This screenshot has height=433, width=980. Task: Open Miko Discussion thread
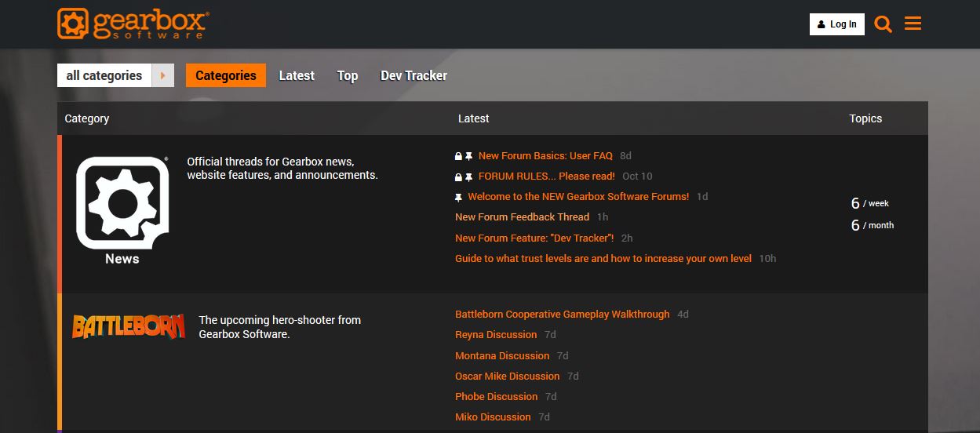[x=493, y=417]
